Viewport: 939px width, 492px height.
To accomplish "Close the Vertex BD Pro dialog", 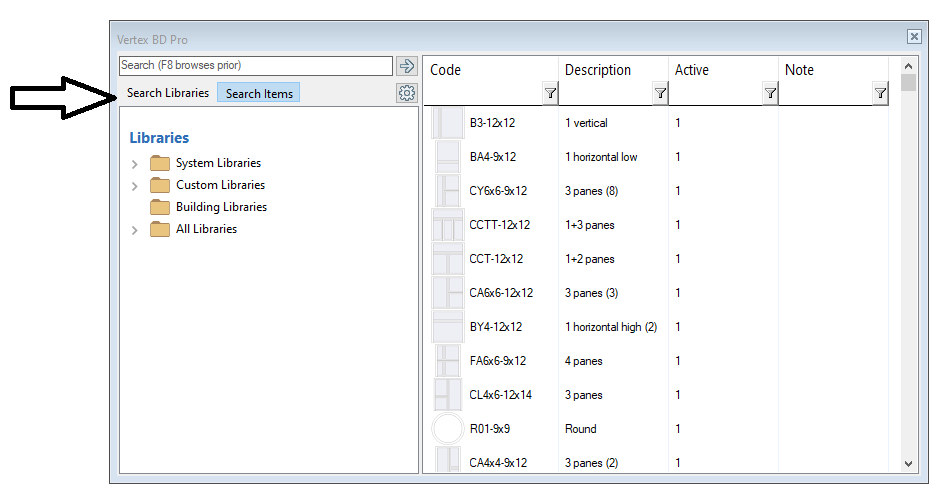I will click(914, 36).
